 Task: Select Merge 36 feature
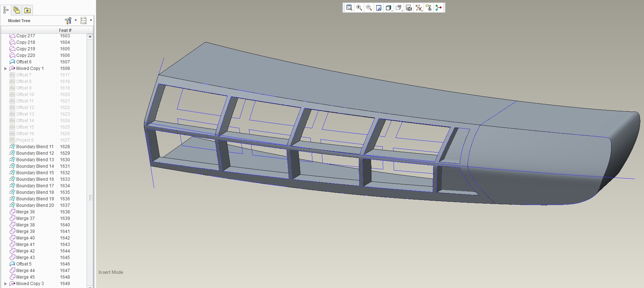(x=25, y=212)
